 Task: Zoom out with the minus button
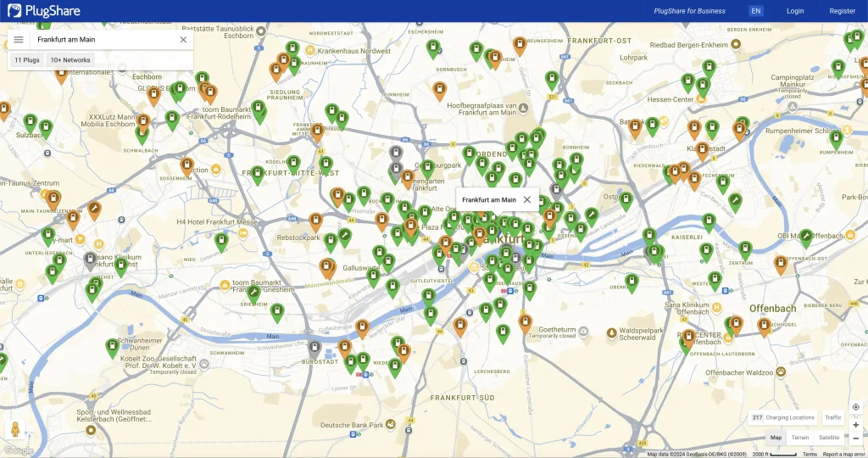pyautogui.click(x=856, y=438)
